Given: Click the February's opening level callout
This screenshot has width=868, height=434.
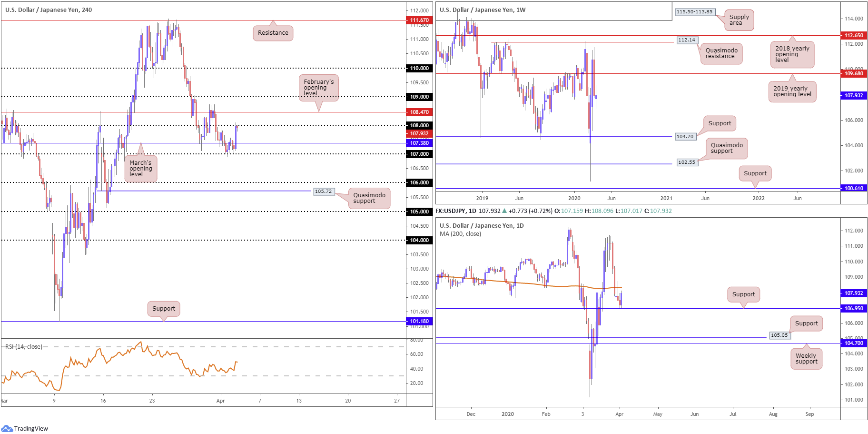Looking at the screenshot, I should tap(319, 88).
